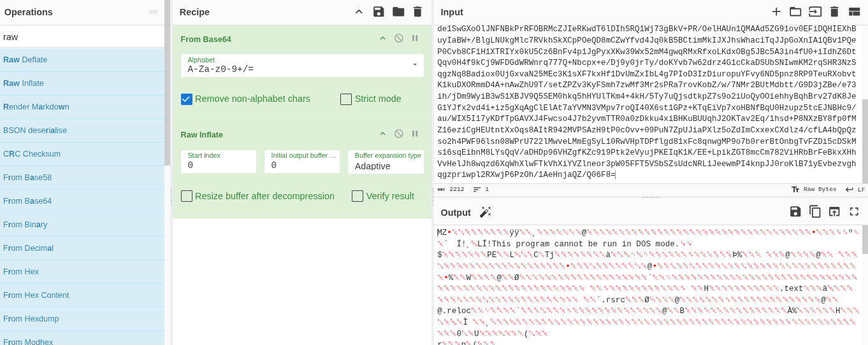The height and width of the screenshot is (345, 868).
Task: Click inside the output text area
Action: (647, 285)
